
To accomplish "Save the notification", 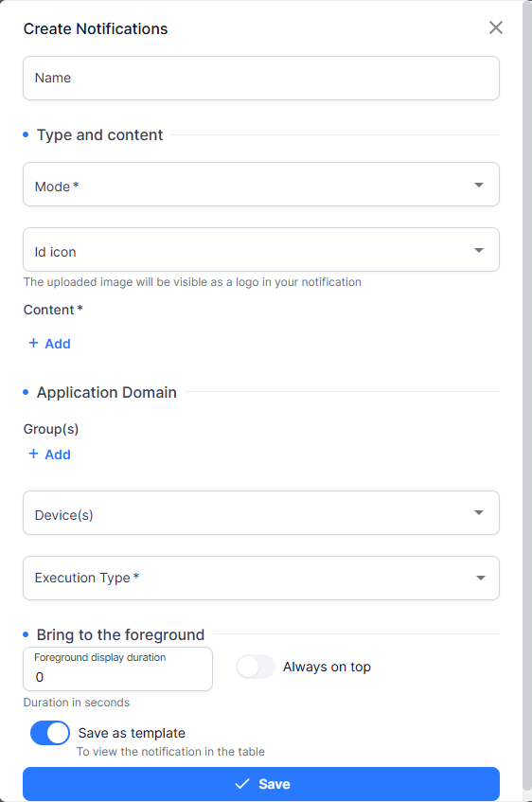I will 261,784.
